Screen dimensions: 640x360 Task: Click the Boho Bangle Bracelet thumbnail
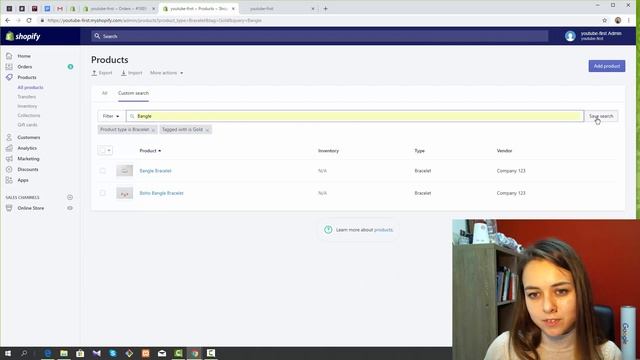coord(124,193)
